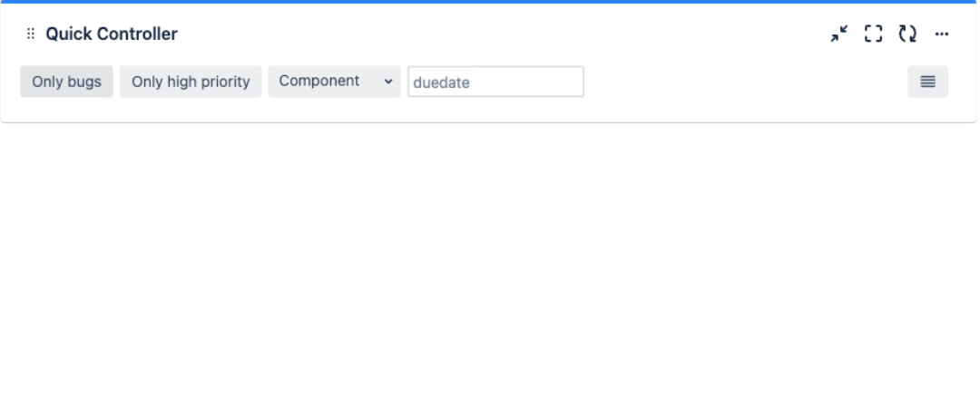Click the blue top border of gadget
The image size is (980, 398).
(490, 2)
